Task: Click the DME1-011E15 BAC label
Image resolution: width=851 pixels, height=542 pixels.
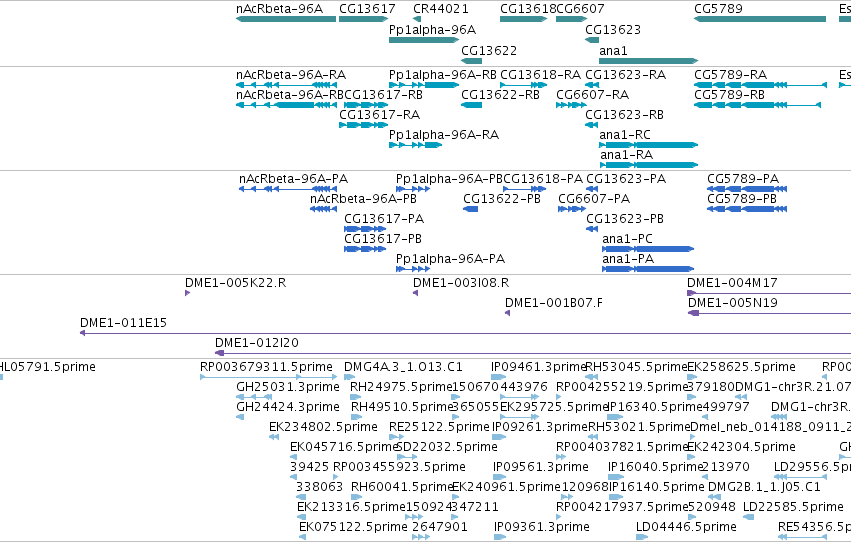Action: 123,323
